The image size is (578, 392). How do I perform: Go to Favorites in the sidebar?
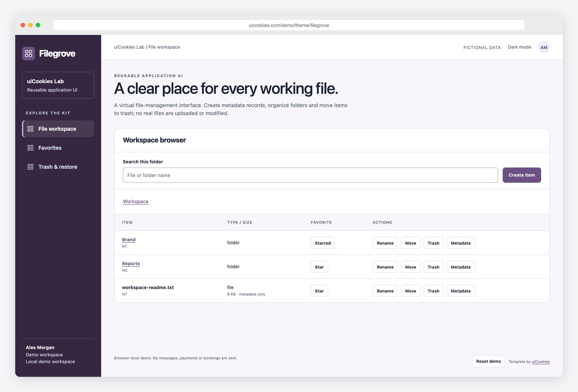(x=58, y=148)
